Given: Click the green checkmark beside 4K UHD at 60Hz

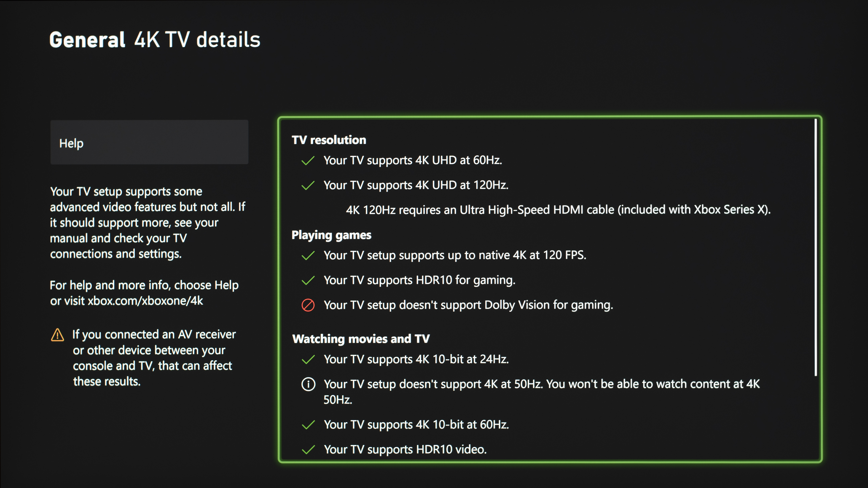Looking at the screenshot, I should click(308, 161).
